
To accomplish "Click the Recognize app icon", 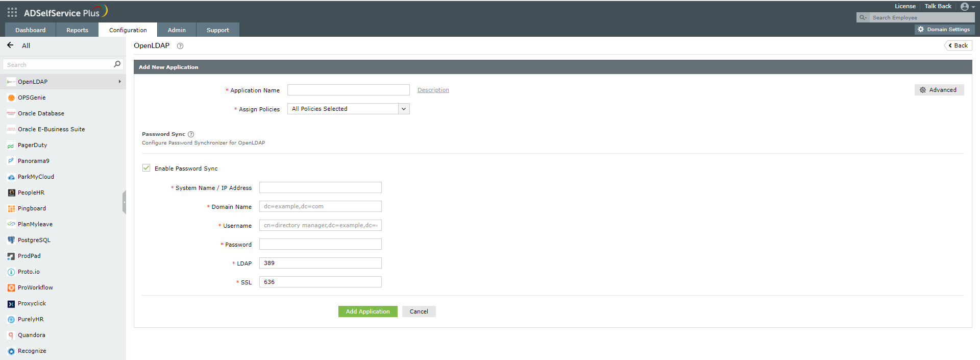I will click(x=11, y=351).
